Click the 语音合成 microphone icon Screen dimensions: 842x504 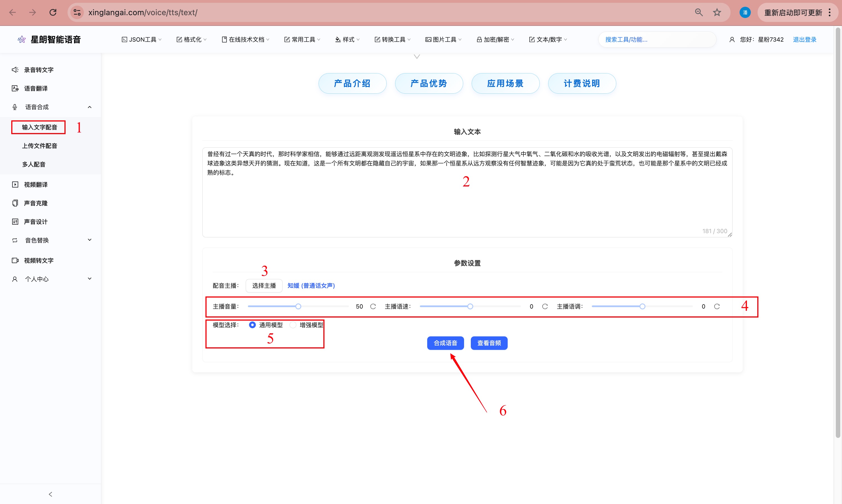click(x=15, y=107)
